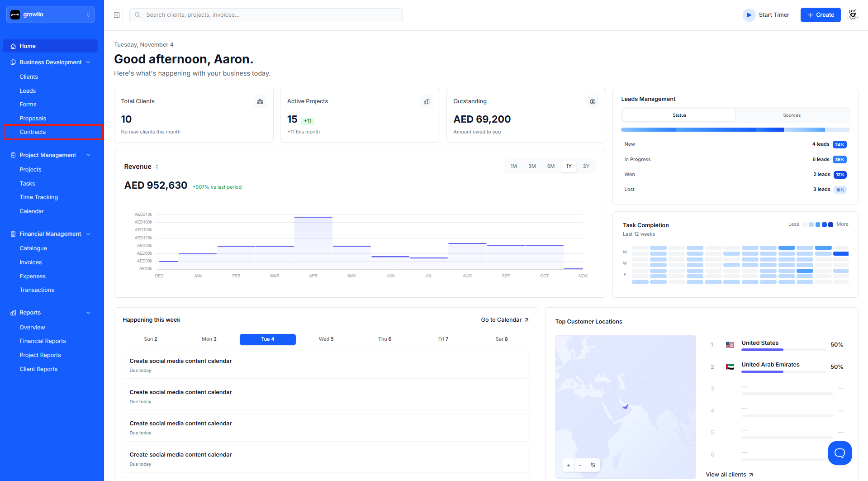
Task: Open the chat support bubble
Action: (840, 452)
